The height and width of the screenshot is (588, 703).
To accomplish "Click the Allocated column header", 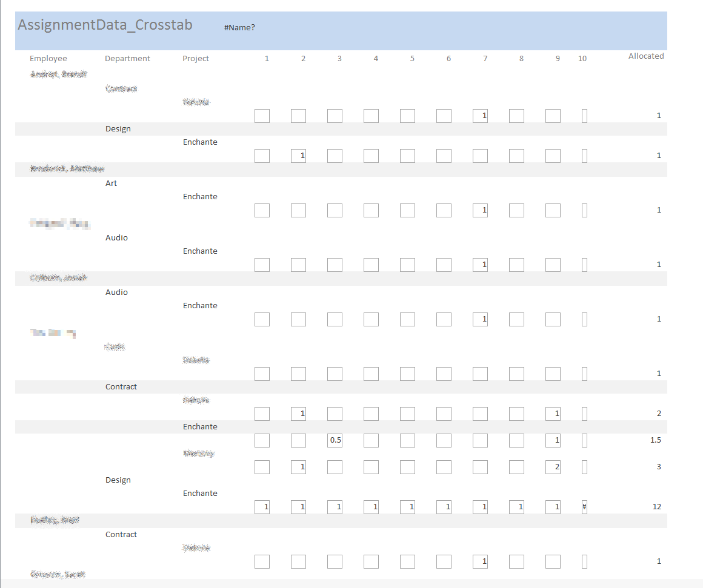I will click(646, 56).
